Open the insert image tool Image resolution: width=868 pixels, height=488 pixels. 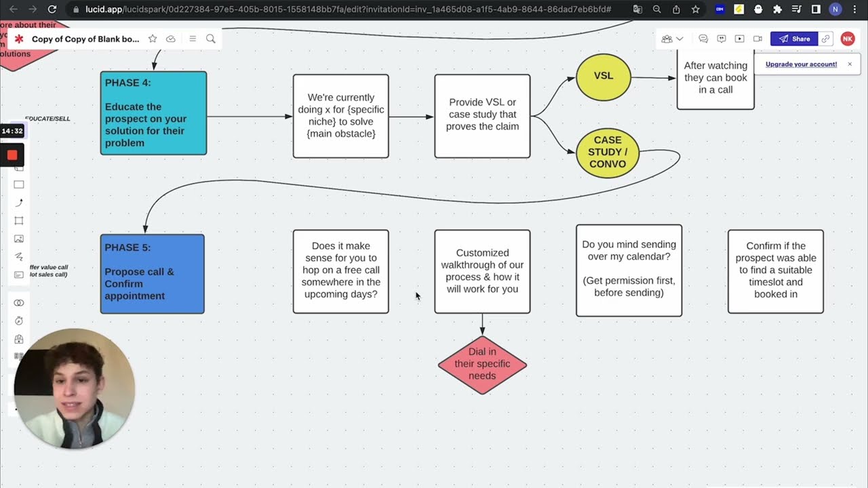coord(19,239)
